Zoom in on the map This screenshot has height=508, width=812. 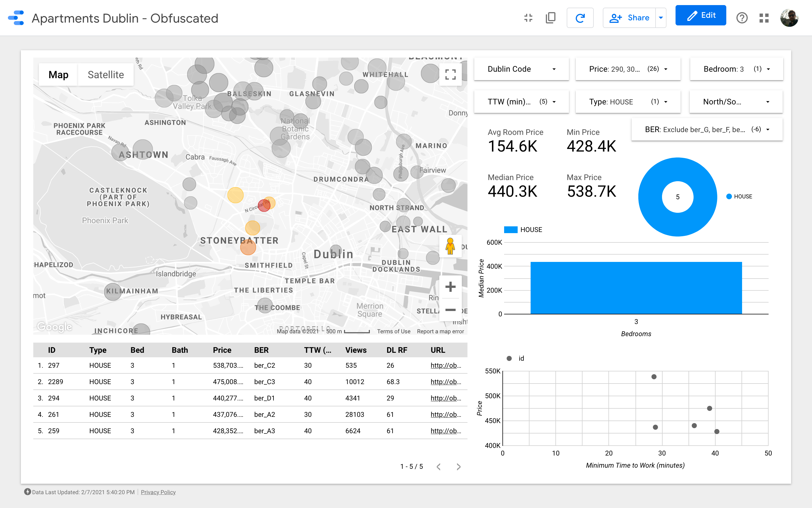tap(450, 287)
